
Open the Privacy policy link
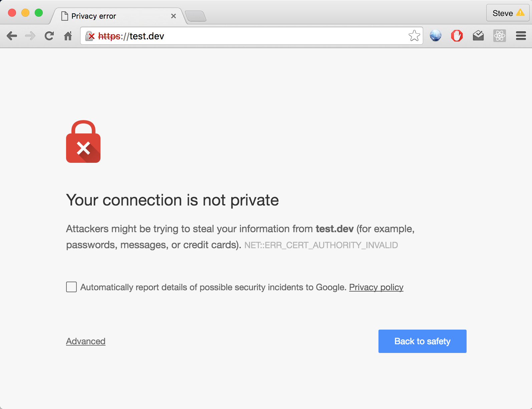click(376, 287)
